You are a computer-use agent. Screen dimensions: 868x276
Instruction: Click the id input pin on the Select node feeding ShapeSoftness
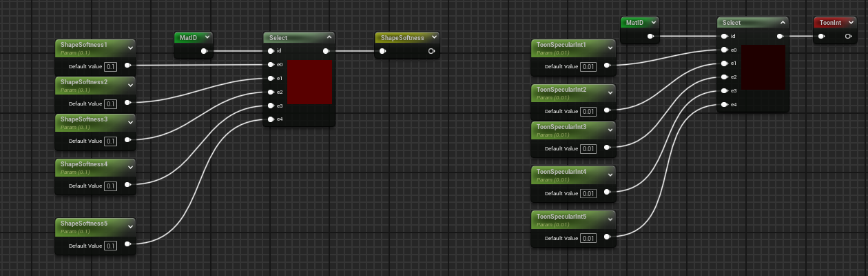(271, 51)
